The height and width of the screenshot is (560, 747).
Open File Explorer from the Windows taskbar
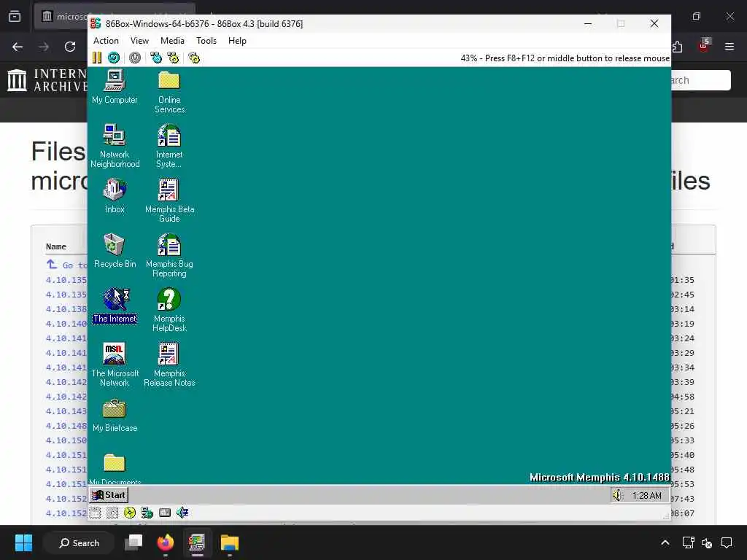[230, 542]
